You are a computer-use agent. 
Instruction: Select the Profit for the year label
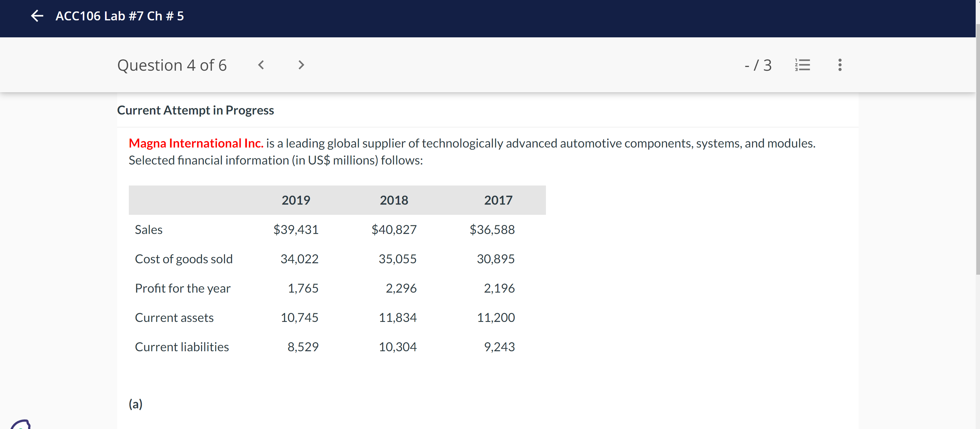coord(183,288)
